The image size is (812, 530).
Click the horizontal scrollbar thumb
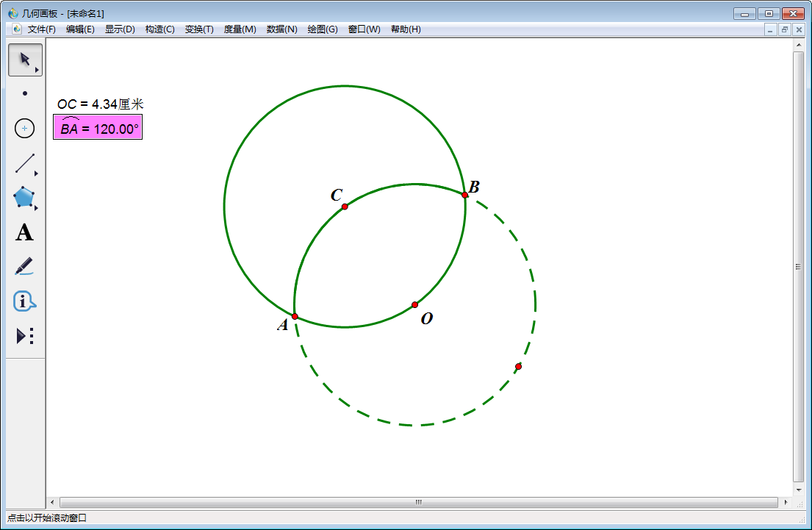[418, 502]
